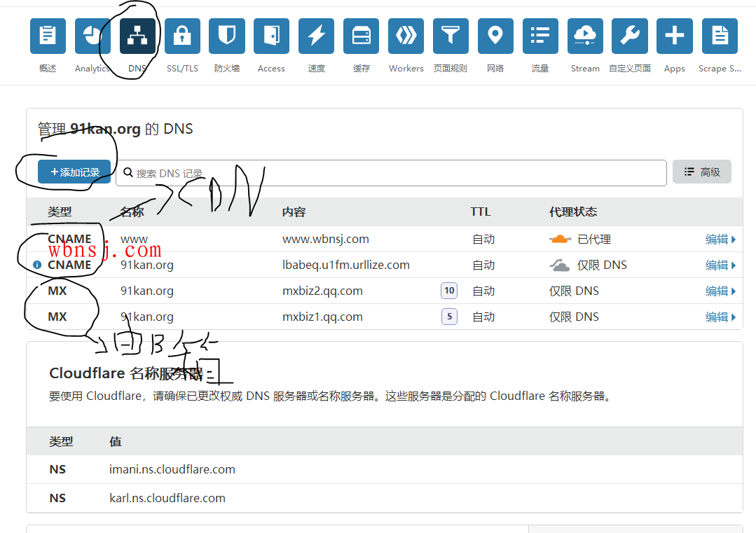Click the 类型 column header in DNS table
Image resolution: width=756 pixels, height=533 pixels.
click(x=60, y=212)
